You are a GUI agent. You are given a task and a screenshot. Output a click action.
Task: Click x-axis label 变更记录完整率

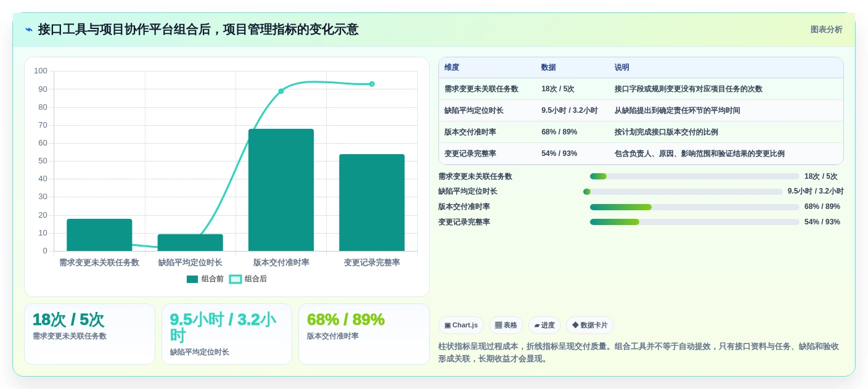372,263
